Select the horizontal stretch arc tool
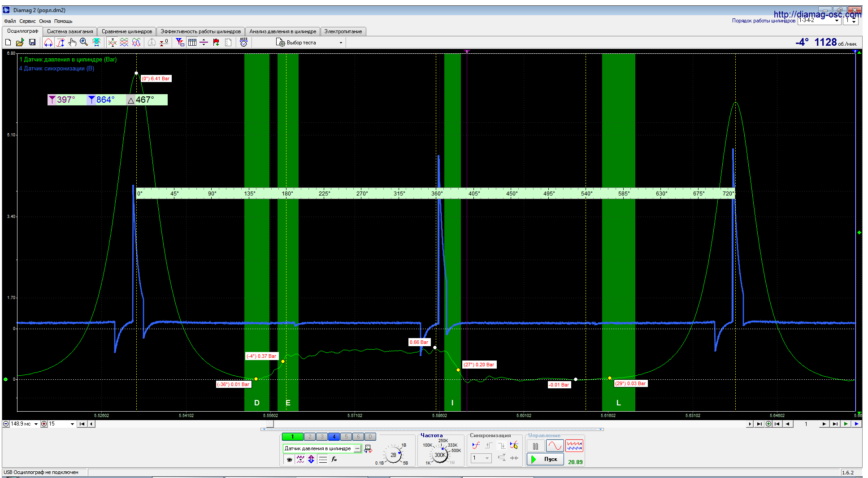Image resolution: width=868 pixels, height=478 pixels. tap(48, 42)
